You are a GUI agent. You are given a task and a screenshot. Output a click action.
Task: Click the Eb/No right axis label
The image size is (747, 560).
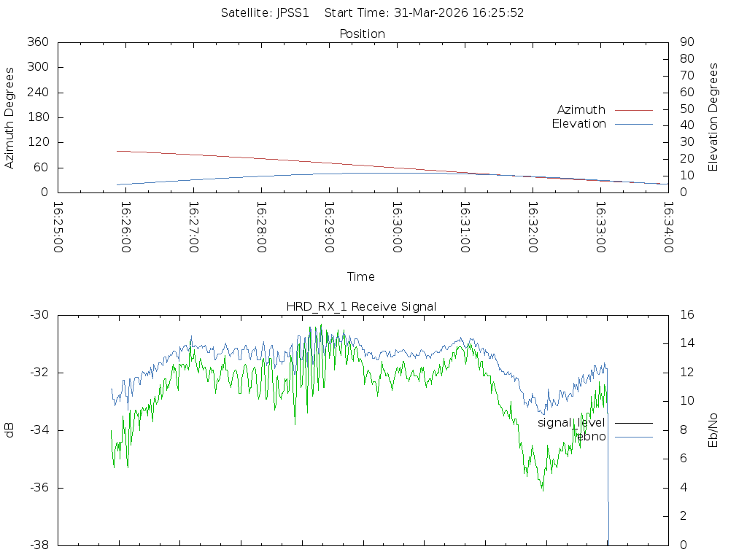[x=713, y=429]
